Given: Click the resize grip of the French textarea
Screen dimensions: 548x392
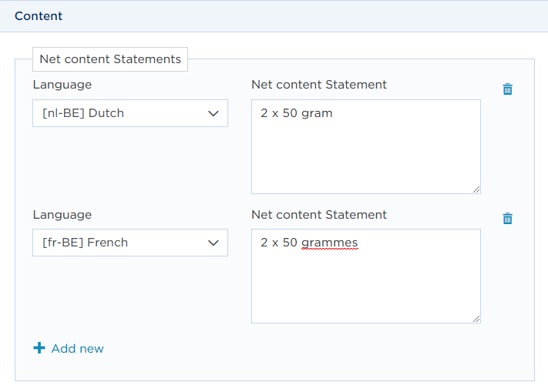Looking at the screenshot, I should 476,319.
